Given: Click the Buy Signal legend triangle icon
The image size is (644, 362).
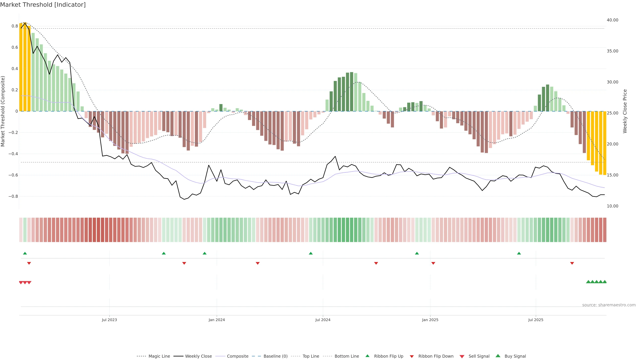Looking at the screenshot, I should 498,356.
